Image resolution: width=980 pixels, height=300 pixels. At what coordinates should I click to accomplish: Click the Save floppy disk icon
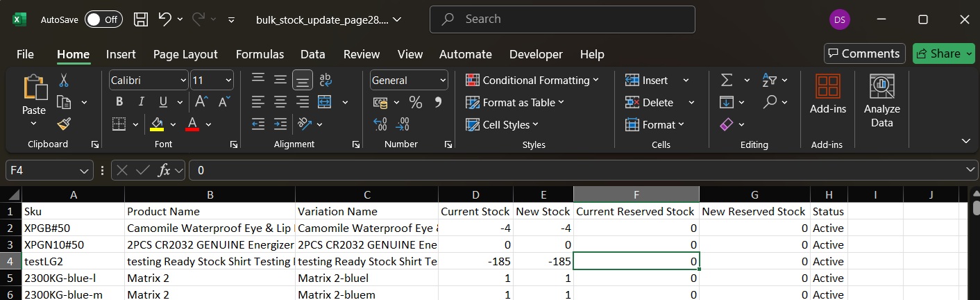pyautogui.click(x=141, y=19)
